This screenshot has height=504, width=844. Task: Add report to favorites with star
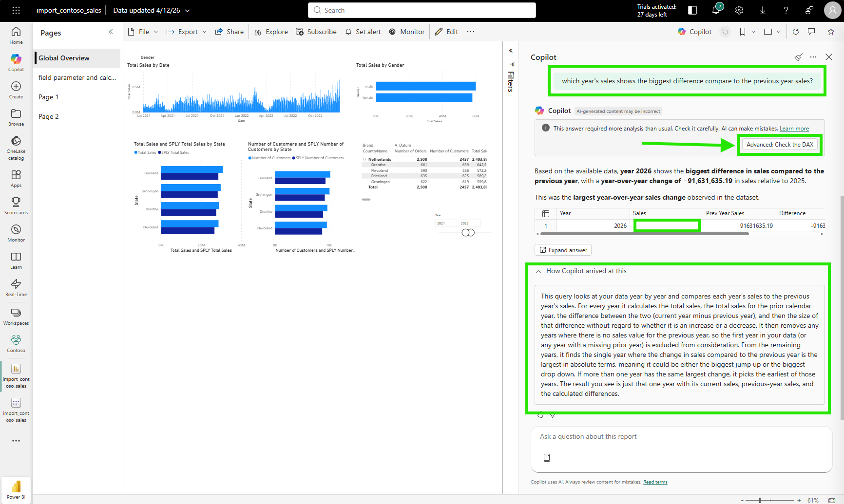pyautogui.click(x=831, y=32)
